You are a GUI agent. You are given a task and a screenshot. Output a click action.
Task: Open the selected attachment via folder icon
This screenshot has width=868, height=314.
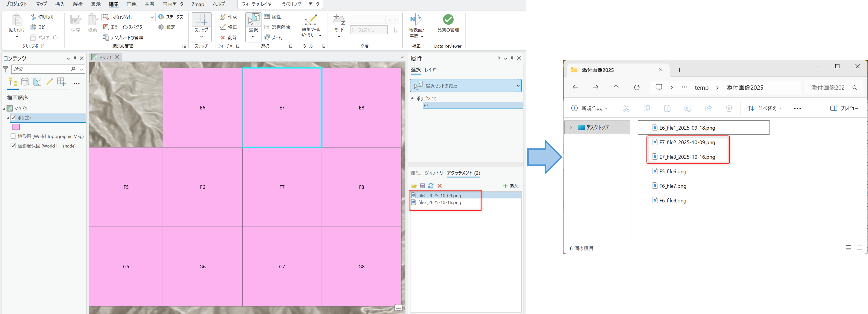(x=414, y=186)
